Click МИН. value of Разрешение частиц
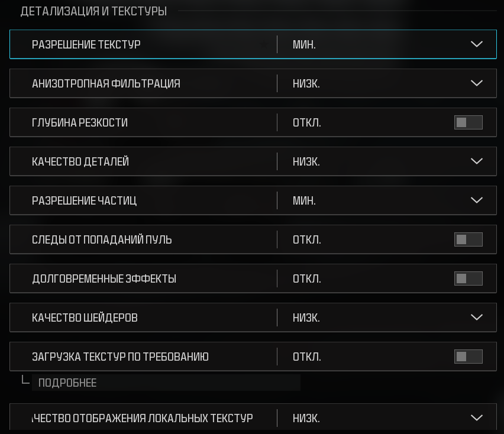Screen dimensions: 504x434 pos(304,200)
